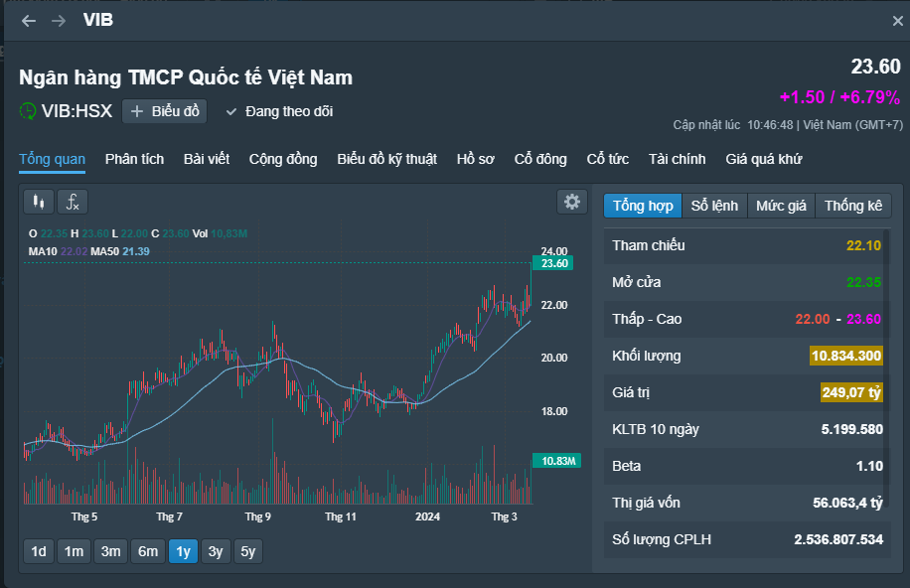Close the VIB stock popup

897,21
